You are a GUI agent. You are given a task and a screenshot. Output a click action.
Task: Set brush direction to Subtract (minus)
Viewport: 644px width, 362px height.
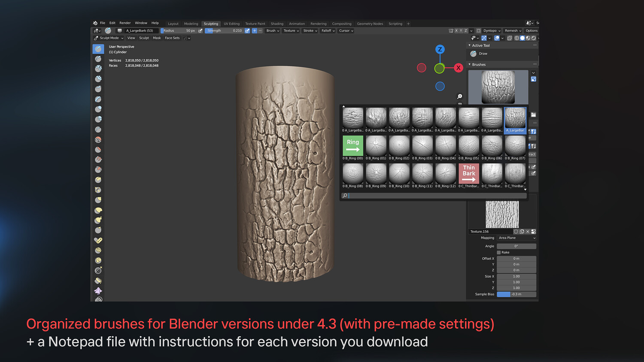[260, 31]
